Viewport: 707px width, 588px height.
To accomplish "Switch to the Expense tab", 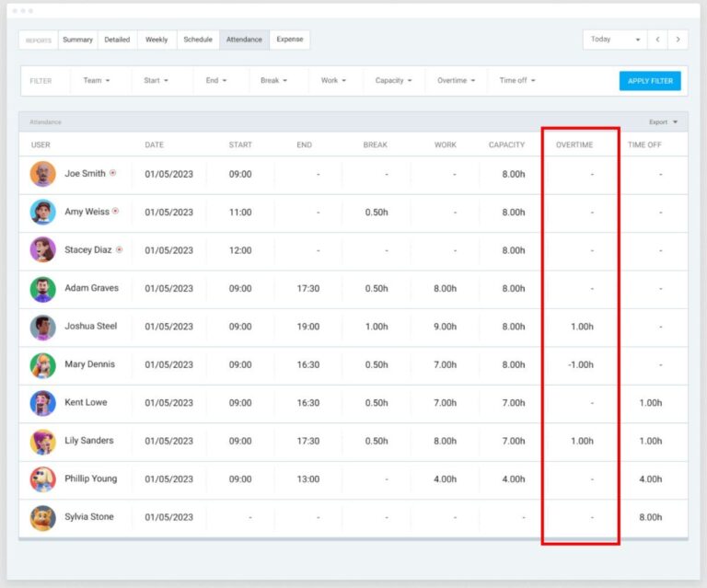I will point(290,40).
